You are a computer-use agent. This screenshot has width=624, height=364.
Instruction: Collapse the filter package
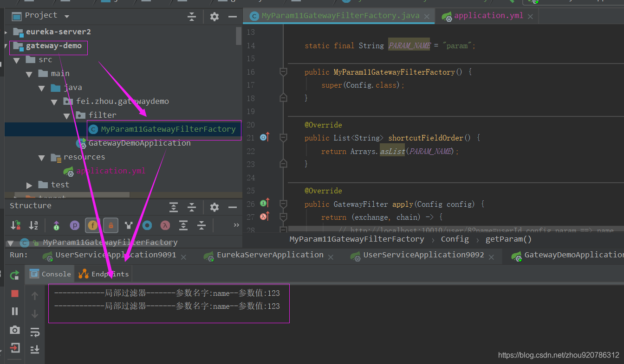point(67,115)
